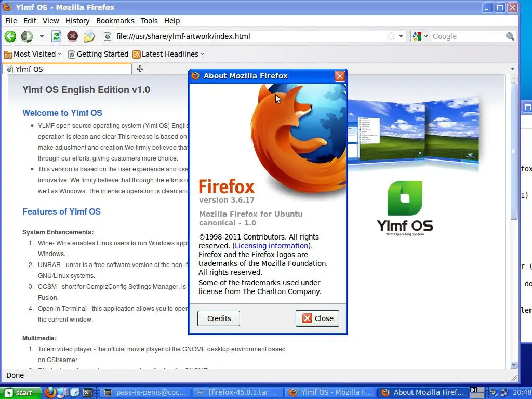This screenshot has width=532, height=399.
Task: Click the blue quick launch icon beside the terminal
Action: [75, 393]
